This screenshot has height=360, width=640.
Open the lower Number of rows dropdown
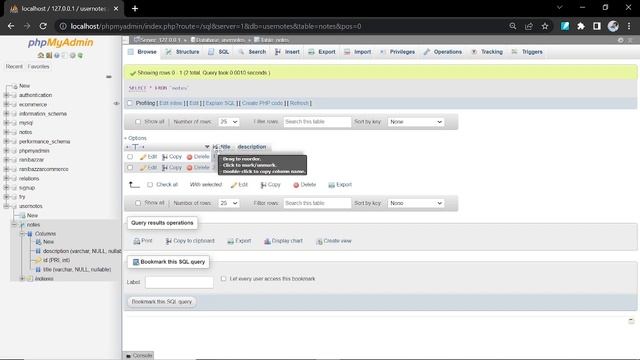coord(229,203)
